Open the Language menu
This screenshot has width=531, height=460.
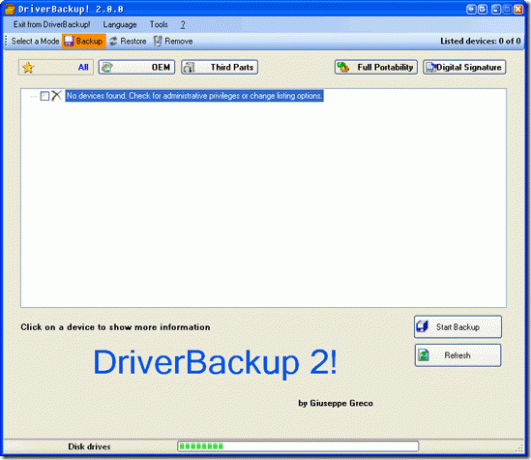click(120, 24)
